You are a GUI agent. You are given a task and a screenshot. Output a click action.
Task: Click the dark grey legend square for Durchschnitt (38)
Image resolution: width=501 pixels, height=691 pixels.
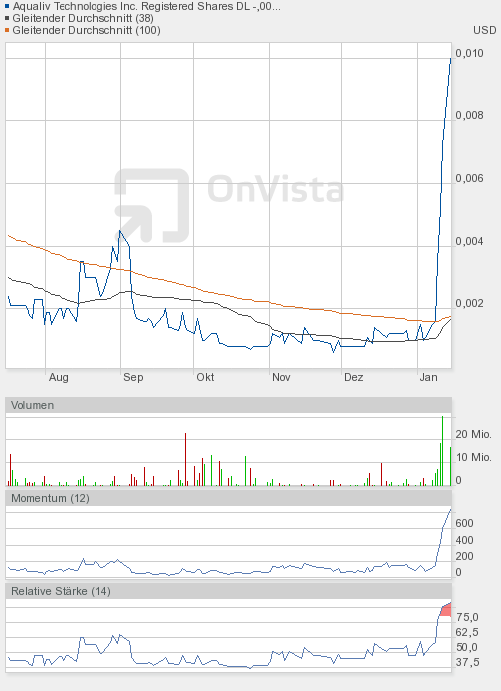(x=7, y=19)
